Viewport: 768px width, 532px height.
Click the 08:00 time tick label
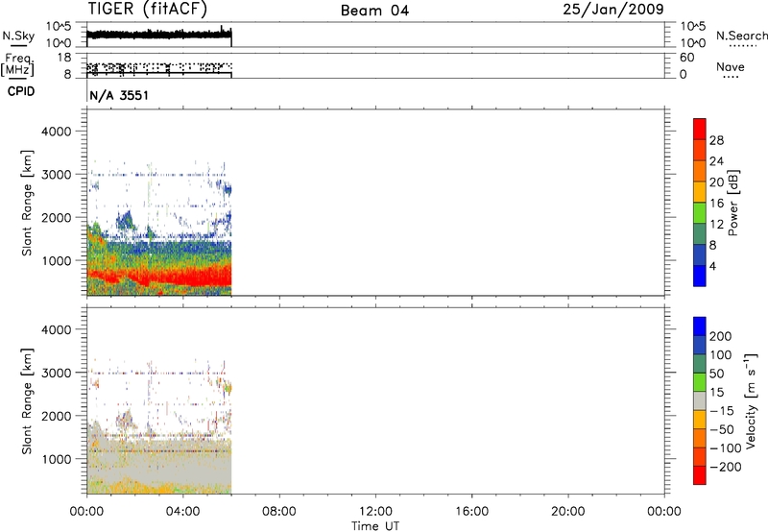(278, 512)
